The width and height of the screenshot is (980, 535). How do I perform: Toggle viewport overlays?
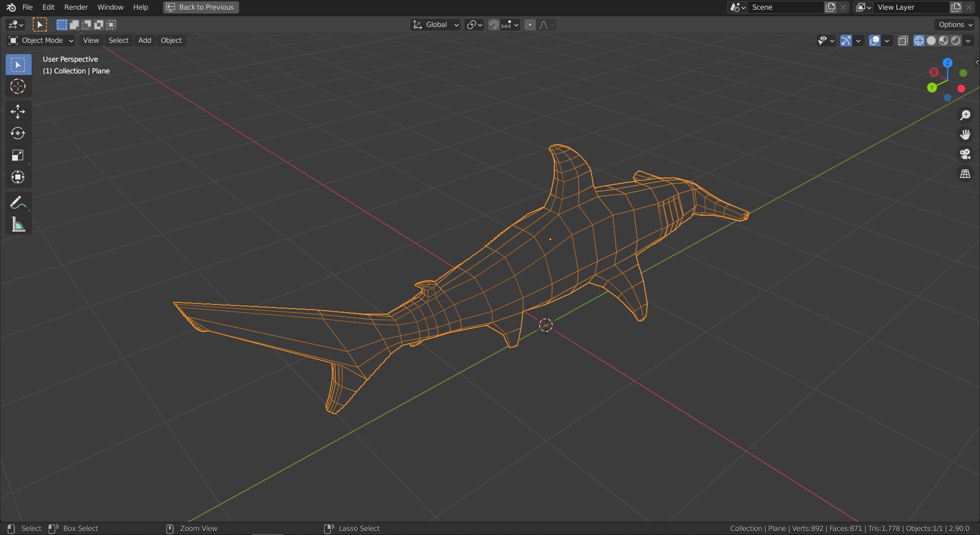[x=875, y=40]
